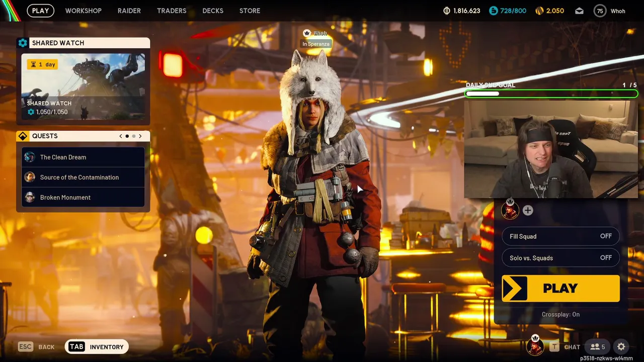The image size is (644, 362).
Task: Go back with the ESC BACK button
Action: [x=36, y=347]
